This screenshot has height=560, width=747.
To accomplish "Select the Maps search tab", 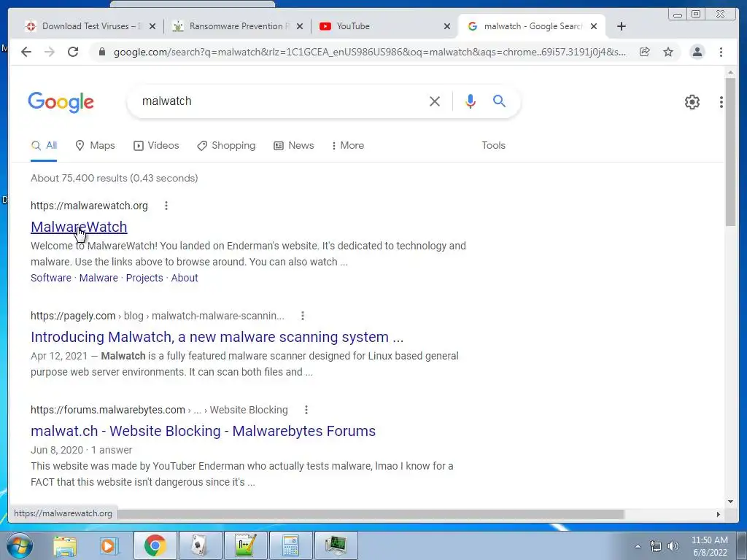I will 96,145.
